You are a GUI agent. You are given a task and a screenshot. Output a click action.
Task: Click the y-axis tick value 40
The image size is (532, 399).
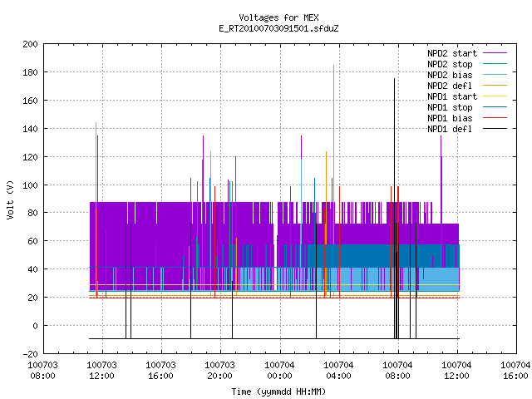tap(33, 269)
